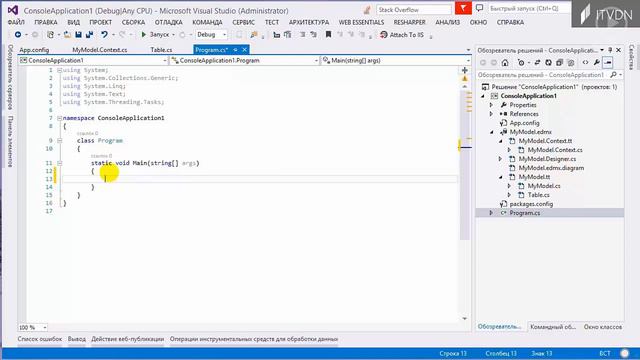Viewport: 640px width, 360px height.
Task: Select Table.cs in Solution Explorer tree
Action: point(538,195)
